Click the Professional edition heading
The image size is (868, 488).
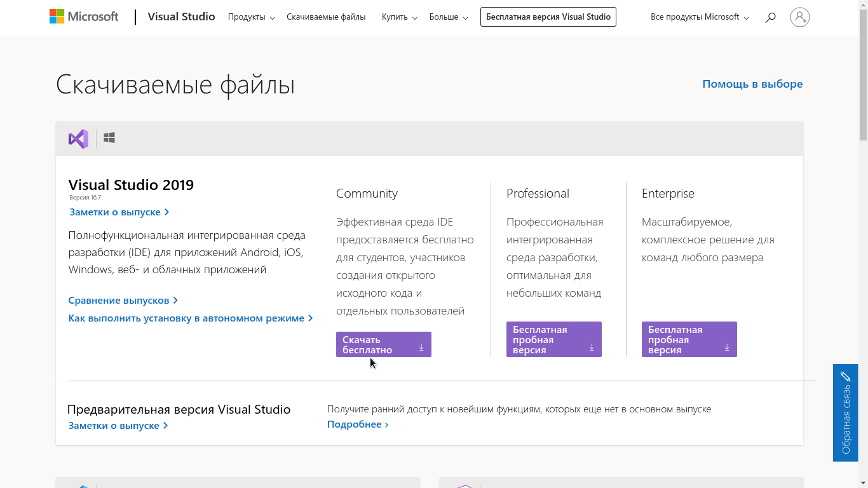coord(538,193)
